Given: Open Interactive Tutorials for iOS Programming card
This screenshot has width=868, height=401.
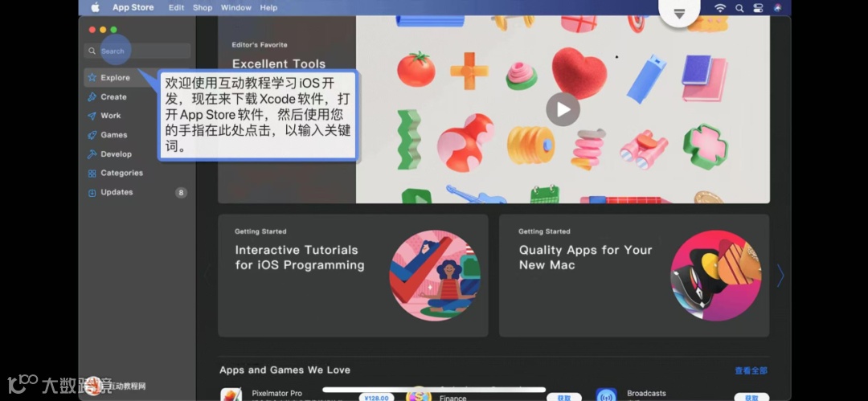Looking at the screenshot, I should point(353,276).
